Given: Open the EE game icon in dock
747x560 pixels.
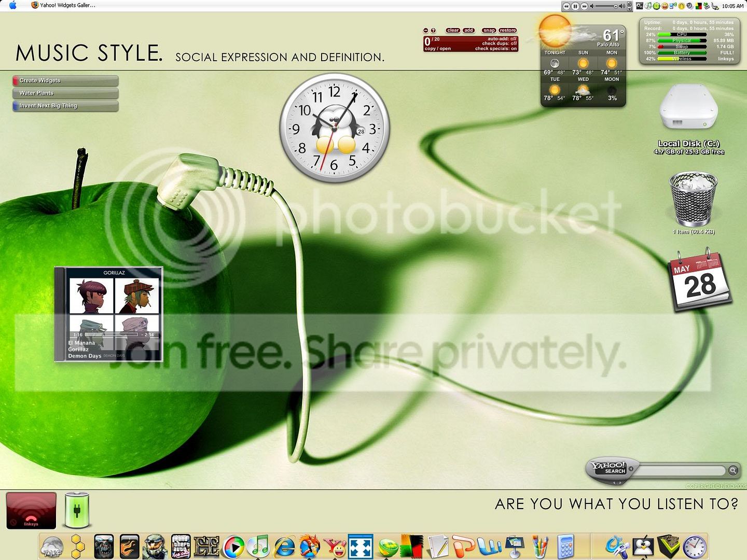Looking at the screenshot, I should (206, 547).
